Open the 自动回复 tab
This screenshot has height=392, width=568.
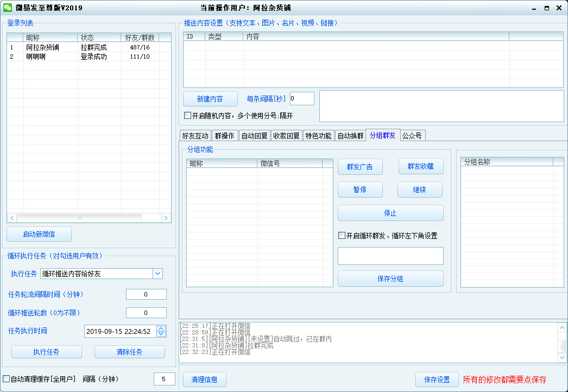254,136
